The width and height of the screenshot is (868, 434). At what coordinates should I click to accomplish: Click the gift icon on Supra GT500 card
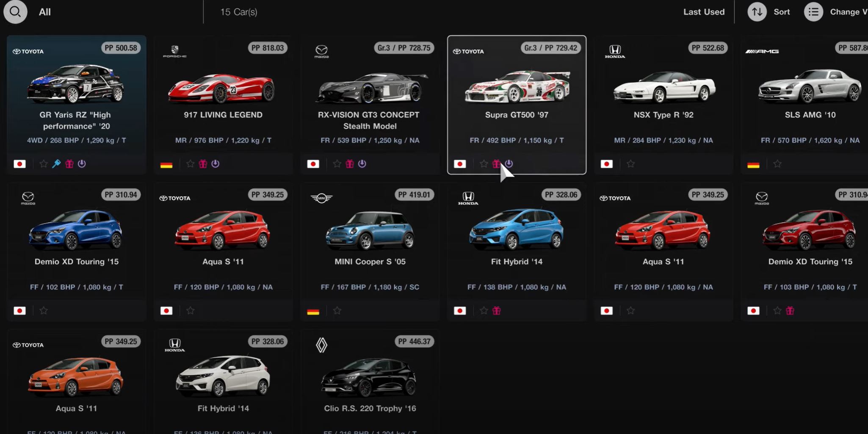point(496,164)
